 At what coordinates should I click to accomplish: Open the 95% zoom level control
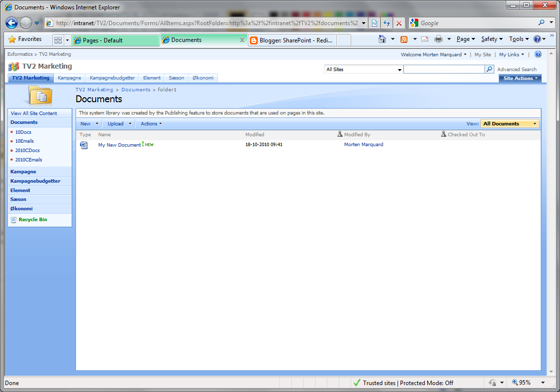click(528, 383)
